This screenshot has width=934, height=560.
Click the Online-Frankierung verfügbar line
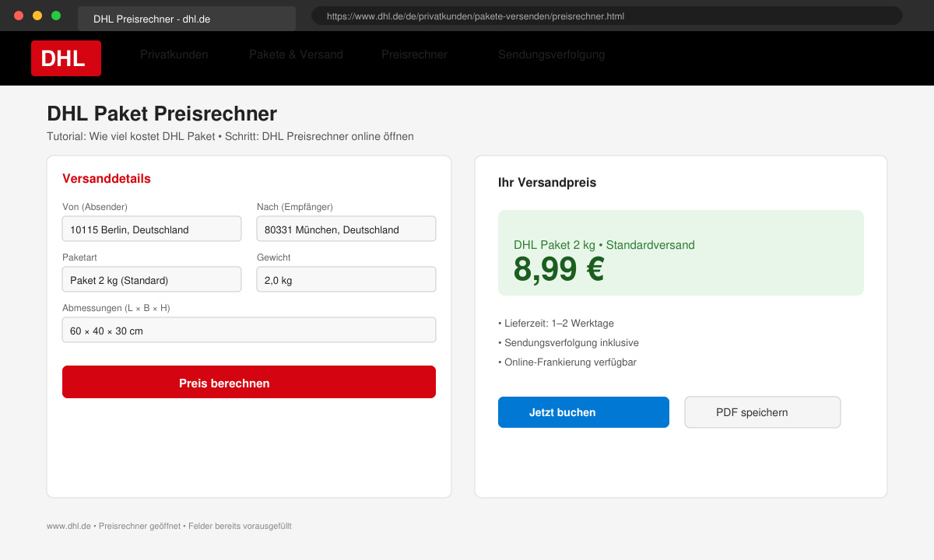tap(567, 362)
